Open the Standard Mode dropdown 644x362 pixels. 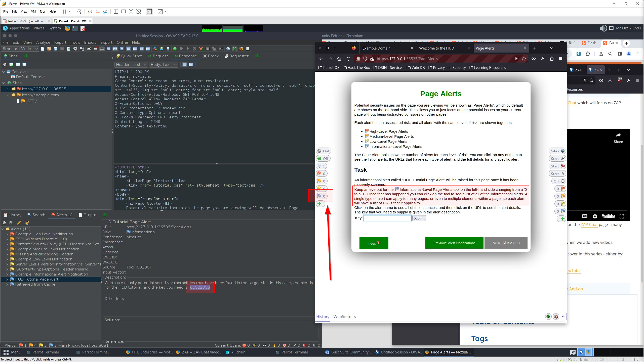pos(20,49)
